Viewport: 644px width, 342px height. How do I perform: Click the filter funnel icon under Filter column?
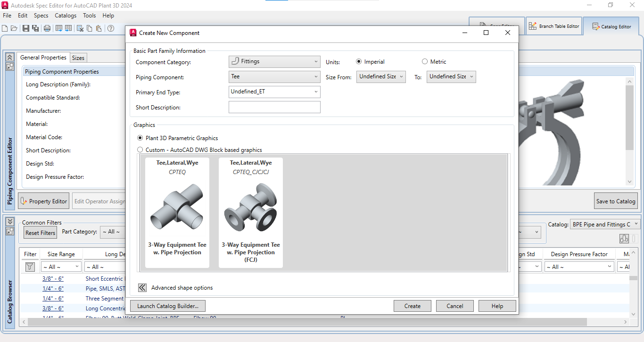[x=30, y=267]
